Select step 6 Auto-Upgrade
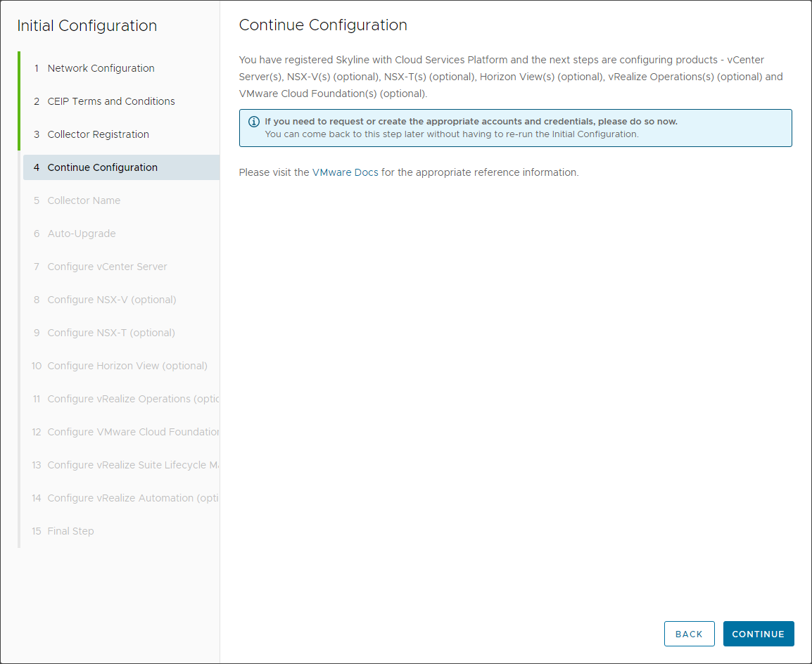This screenshot has height=664, width=812. pyautogui.click(x=121, y=234)
